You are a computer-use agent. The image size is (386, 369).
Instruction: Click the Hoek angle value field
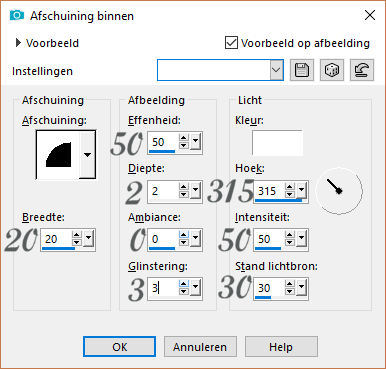point(269,191)
